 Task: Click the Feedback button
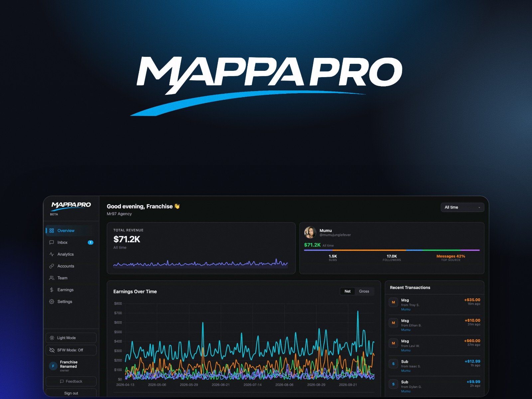point(71,381)
